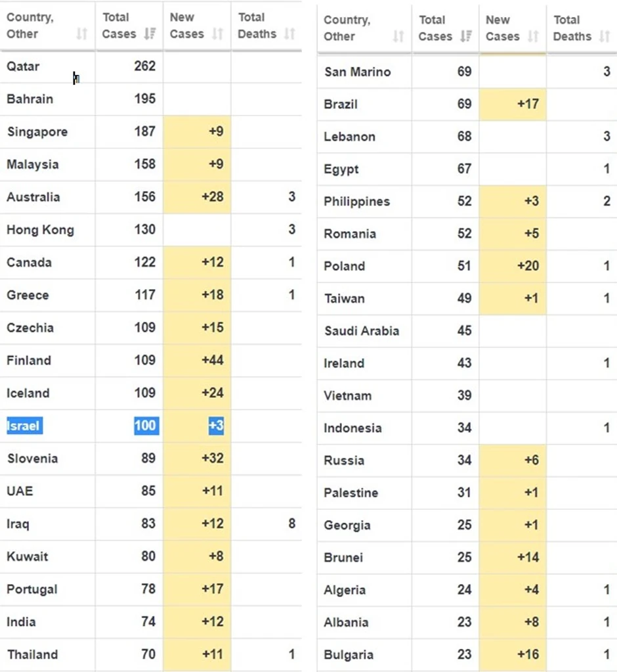617x672 pixels.
Task: Click the Thailand country name
Action: [32, 655]
